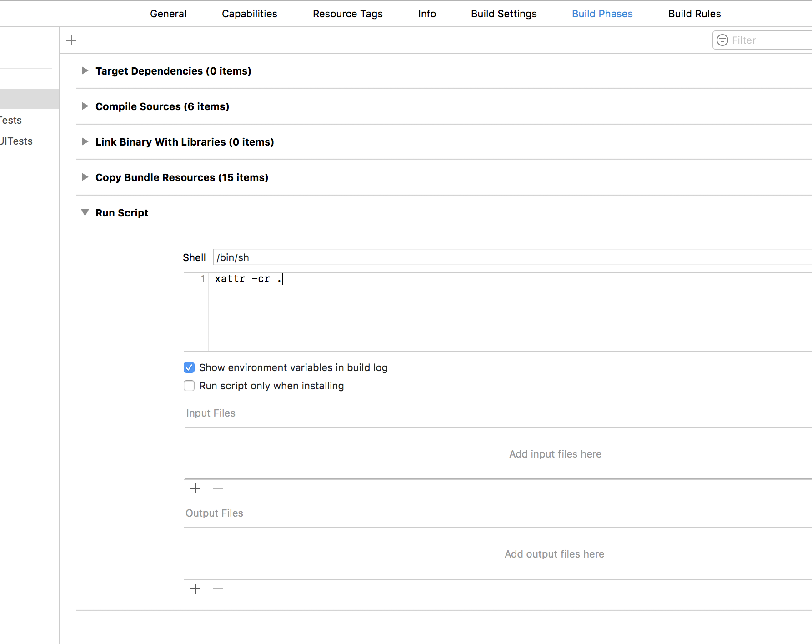Click Target Dependencies (0 items) title

pos(173,71)
